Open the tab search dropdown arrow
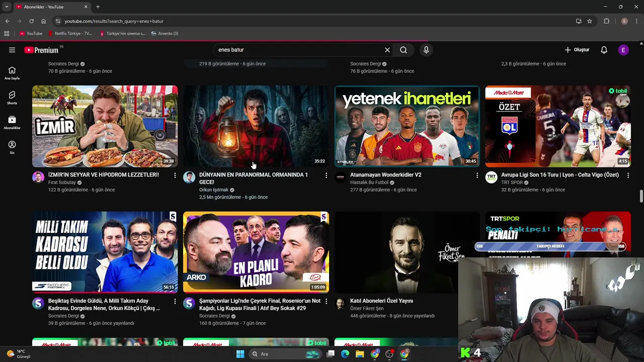This screenshot has height=362, width=644. (6, 7)
